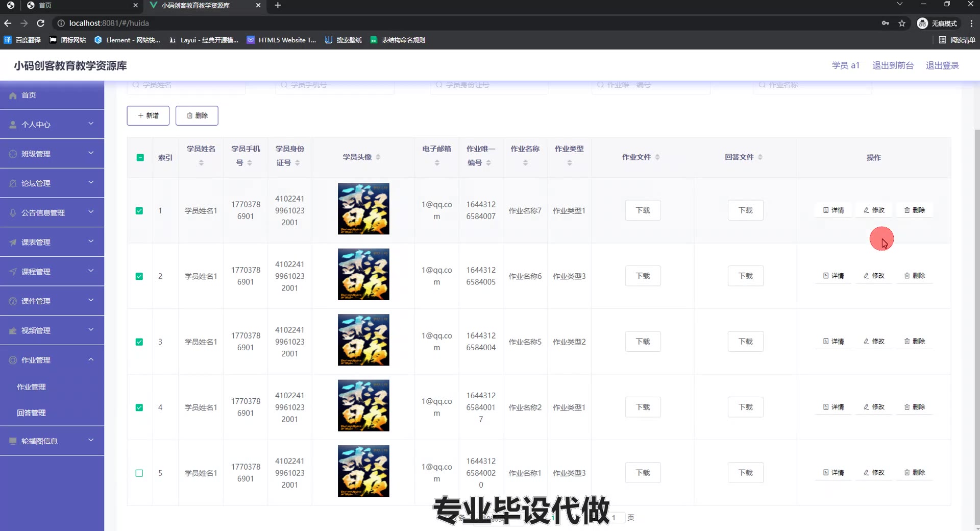The image size is (980, 531).
Task: Reload the page with browser refresh icon
Action: click(x=41, y=23)
